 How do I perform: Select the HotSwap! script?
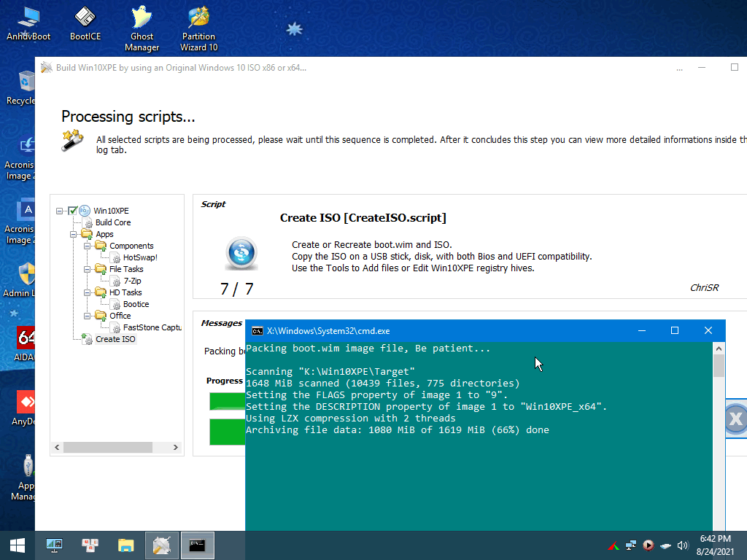140,257
